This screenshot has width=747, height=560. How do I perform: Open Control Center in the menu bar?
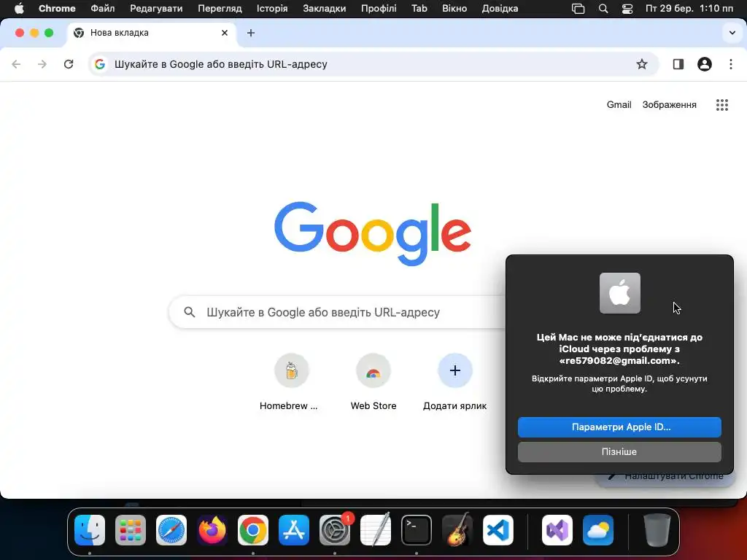pyautogui.click(x=627, y=9)
